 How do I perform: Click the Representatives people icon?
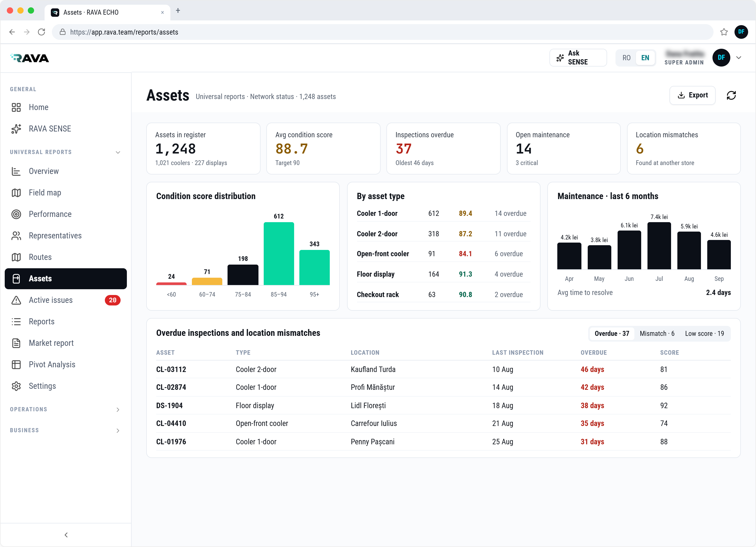pyautogui.click(x=16, y=236)
